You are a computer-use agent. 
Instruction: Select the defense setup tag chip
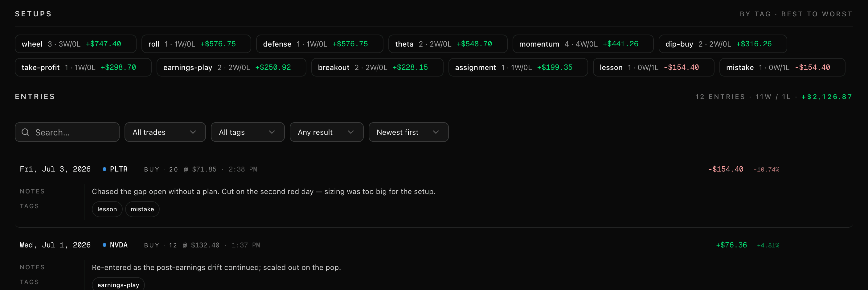pyautogui.click(x=319, y=44)
